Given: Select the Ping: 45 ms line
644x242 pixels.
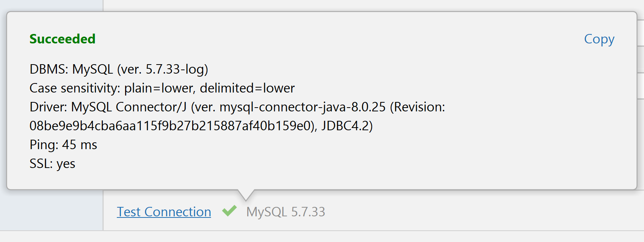Looking at the screenshot, I should [x=63, y=145].
